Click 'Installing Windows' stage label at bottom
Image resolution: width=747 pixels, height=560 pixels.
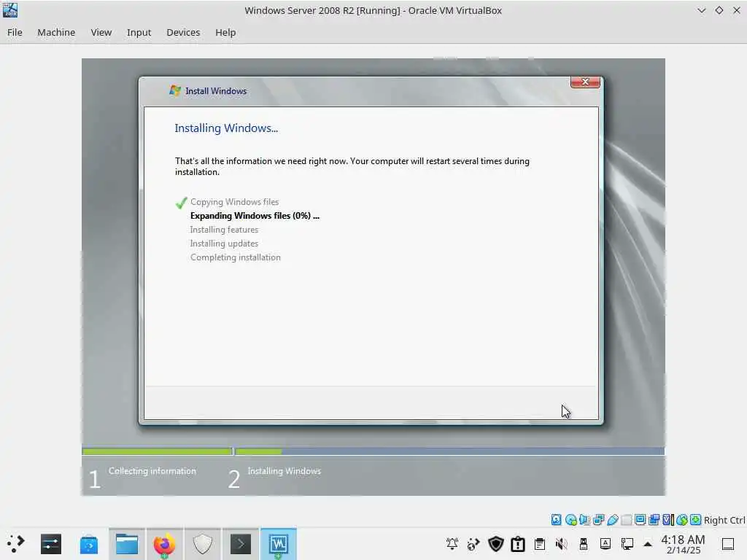pos(284,471)
